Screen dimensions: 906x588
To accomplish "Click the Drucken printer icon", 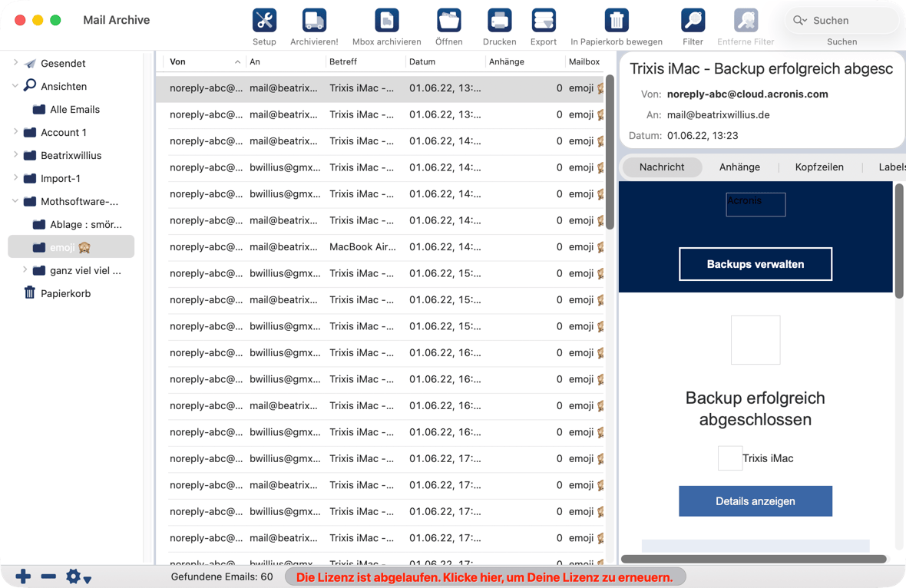I will pos(499,21).
